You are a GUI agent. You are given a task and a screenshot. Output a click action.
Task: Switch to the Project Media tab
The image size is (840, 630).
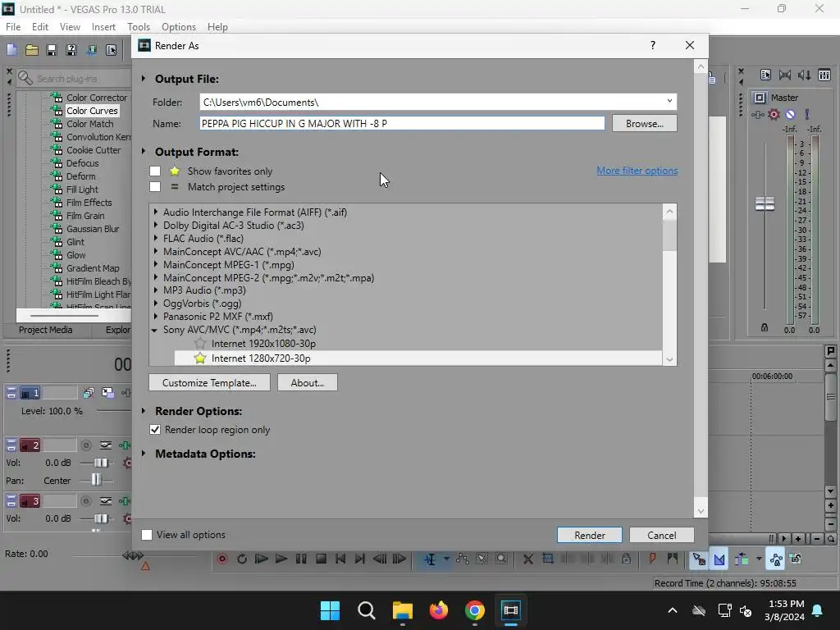46,330
